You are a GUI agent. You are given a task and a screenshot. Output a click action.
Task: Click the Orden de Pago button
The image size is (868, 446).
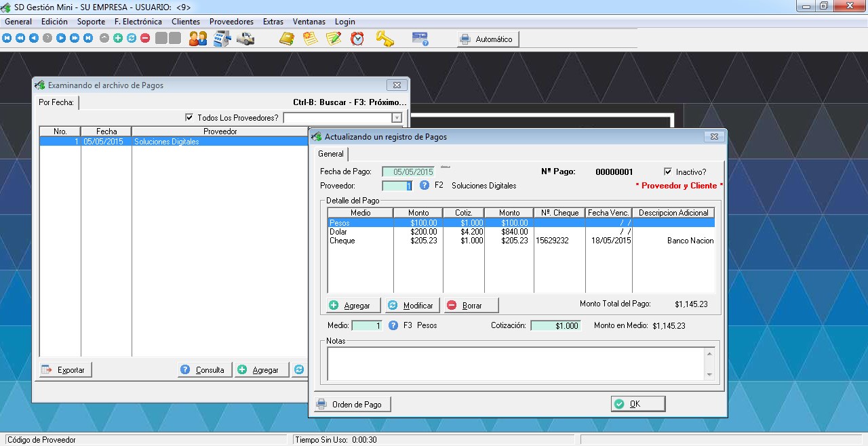[x=351, y=405]
